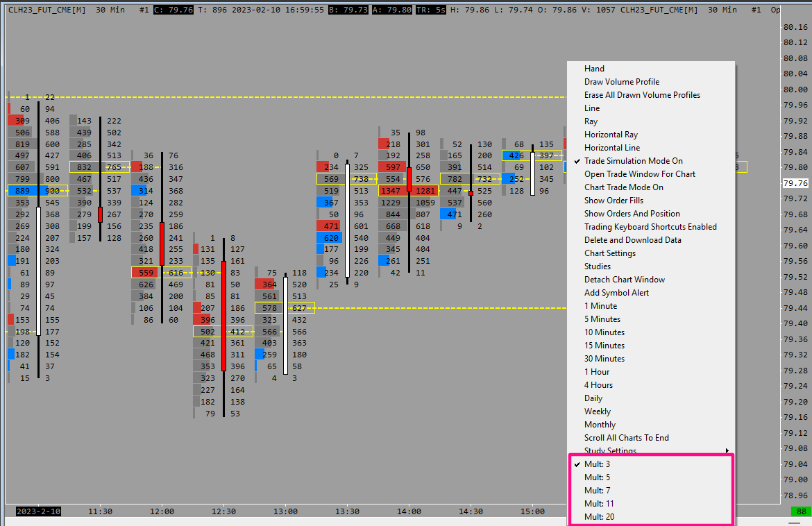The image size is (812, 526).
Task: Enable Chart Trade Mode On
Action: pyautogui.click(x=623, y=187)
